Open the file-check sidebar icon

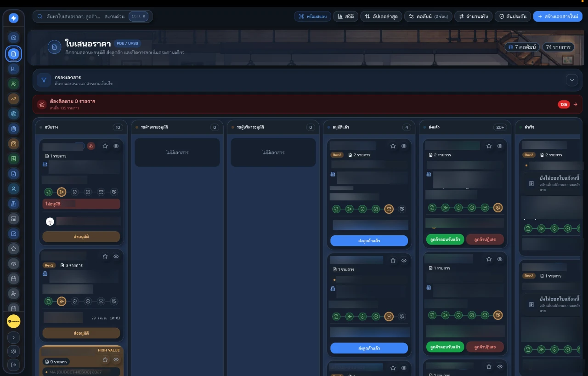[14, 173]
